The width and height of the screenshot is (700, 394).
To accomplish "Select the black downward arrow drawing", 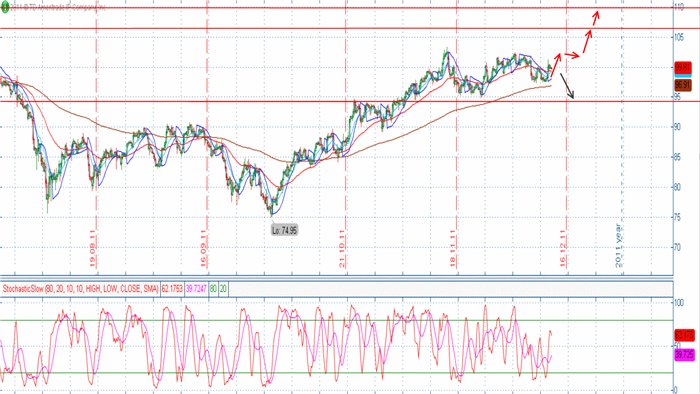I will pos(567,86).
